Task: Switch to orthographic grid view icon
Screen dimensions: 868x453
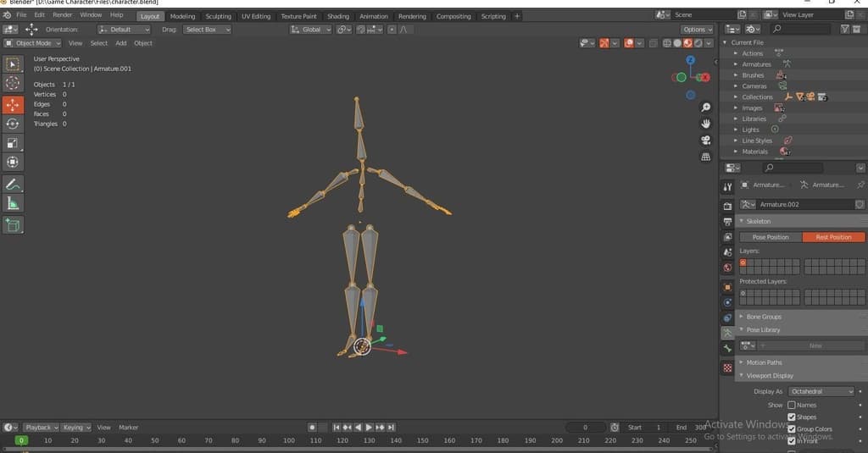Action: coord(705,157)
